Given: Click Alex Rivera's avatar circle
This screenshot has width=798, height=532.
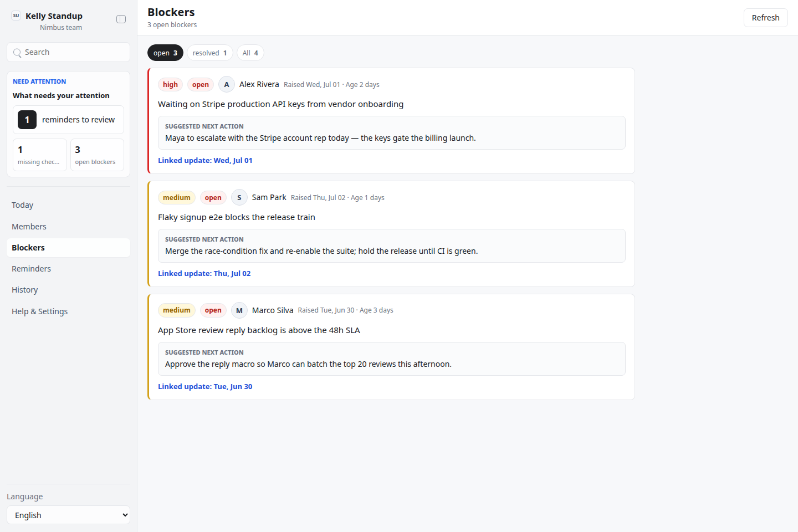Looking at the screenshot, I should 227,84.
